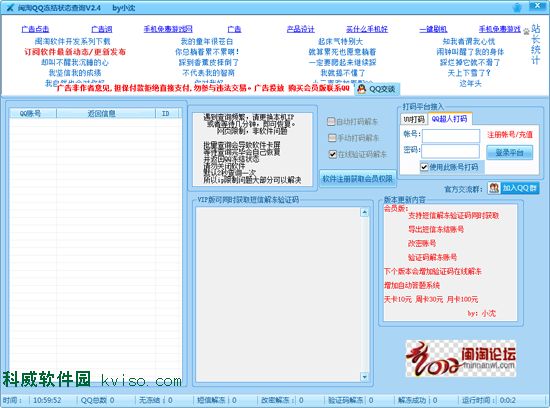
Task: Open the QQ交谈 chat button
Action: click(376, 89)
